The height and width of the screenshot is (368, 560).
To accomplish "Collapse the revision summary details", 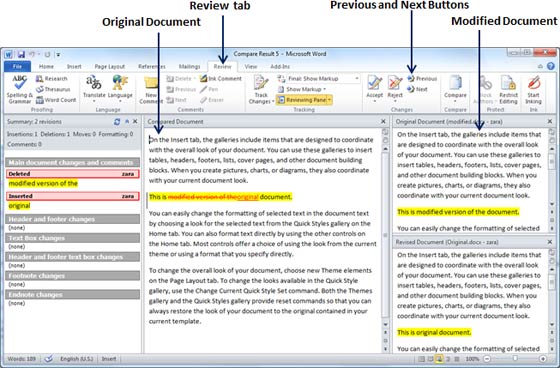I will click(x=127, y=122).
